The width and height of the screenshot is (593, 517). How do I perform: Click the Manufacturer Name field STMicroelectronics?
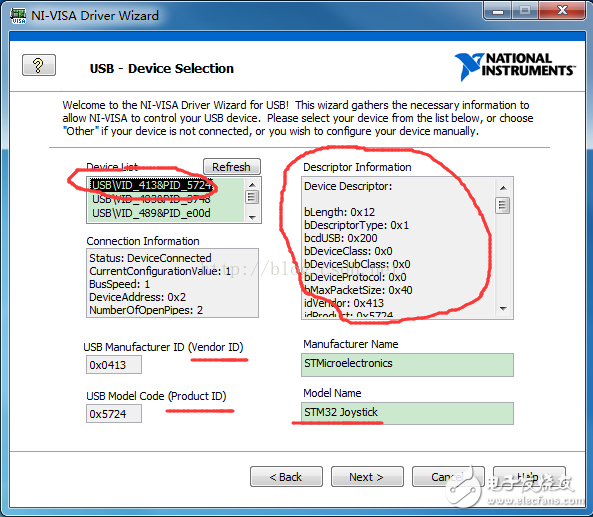click(407, 365)
